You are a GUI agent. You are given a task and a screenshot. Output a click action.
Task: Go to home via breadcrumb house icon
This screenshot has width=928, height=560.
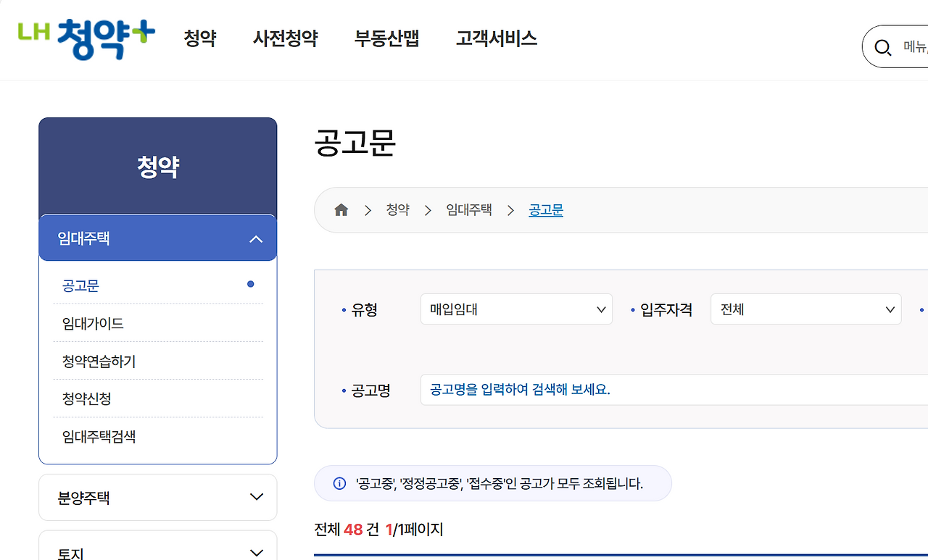341,210
